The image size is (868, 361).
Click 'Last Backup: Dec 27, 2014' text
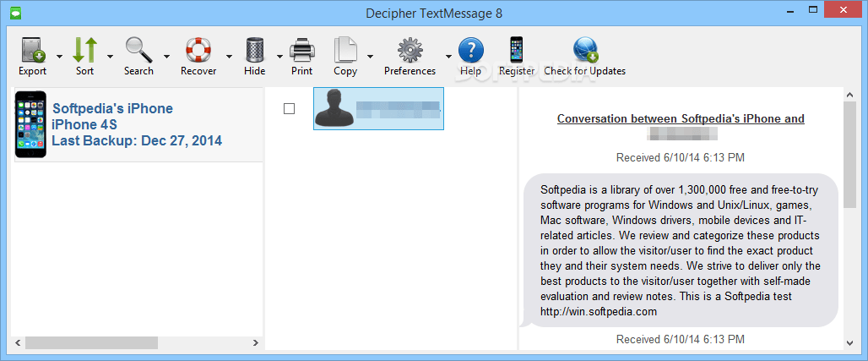[137, 140]
